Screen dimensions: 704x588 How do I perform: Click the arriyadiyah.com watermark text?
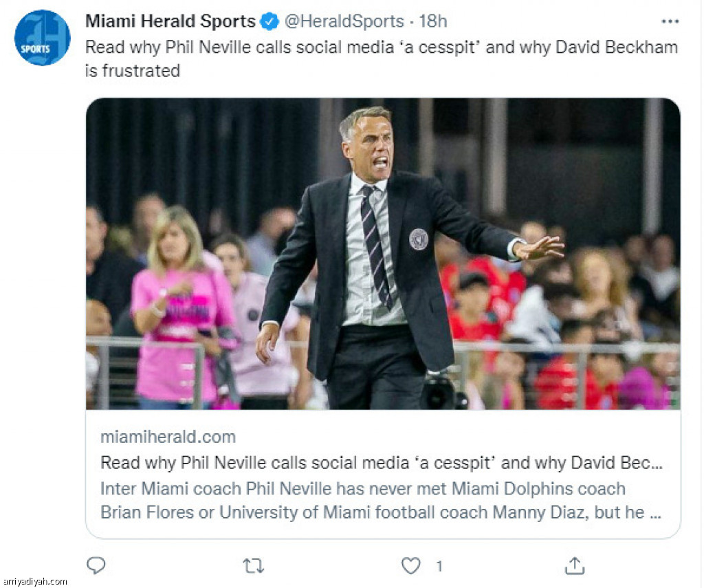(34, 581)
